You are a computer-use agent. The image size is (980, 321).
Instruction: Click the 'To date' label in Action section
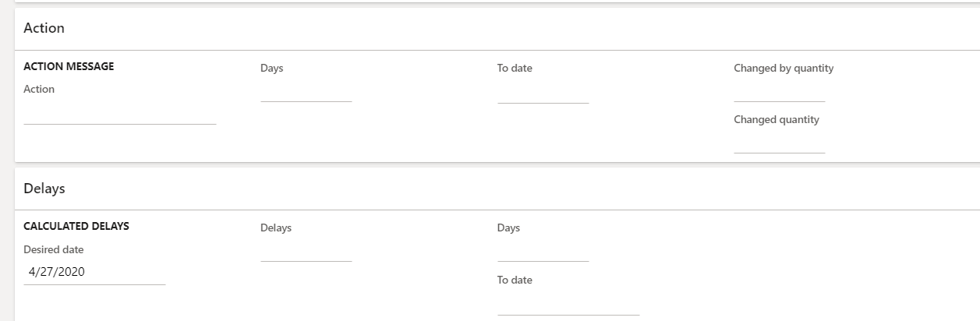515,69
